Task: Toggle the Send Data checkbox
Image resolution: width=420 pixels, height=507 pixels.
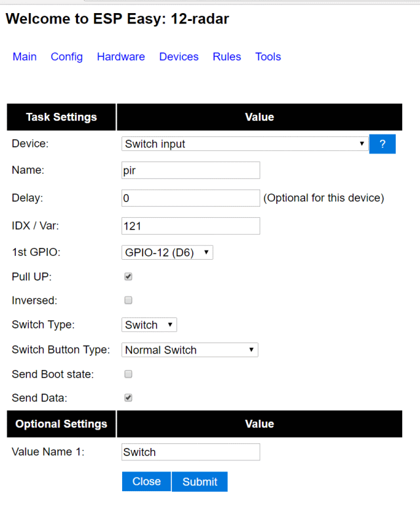Action: 129,397
